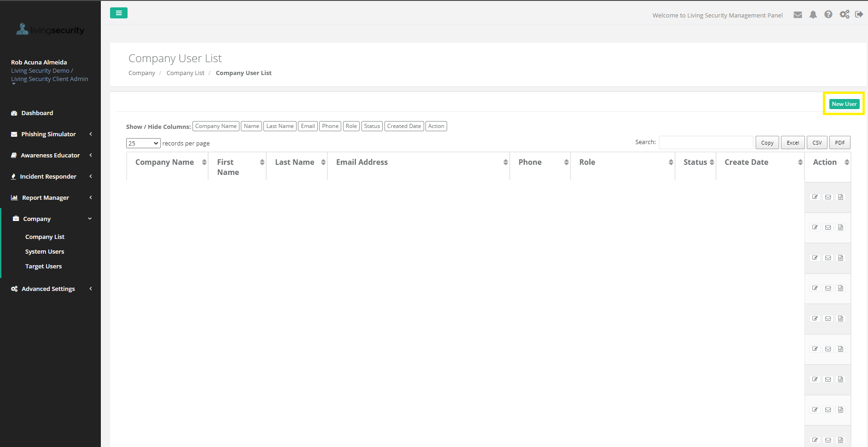Go to Company List breadcrumb link

(186, 73)
